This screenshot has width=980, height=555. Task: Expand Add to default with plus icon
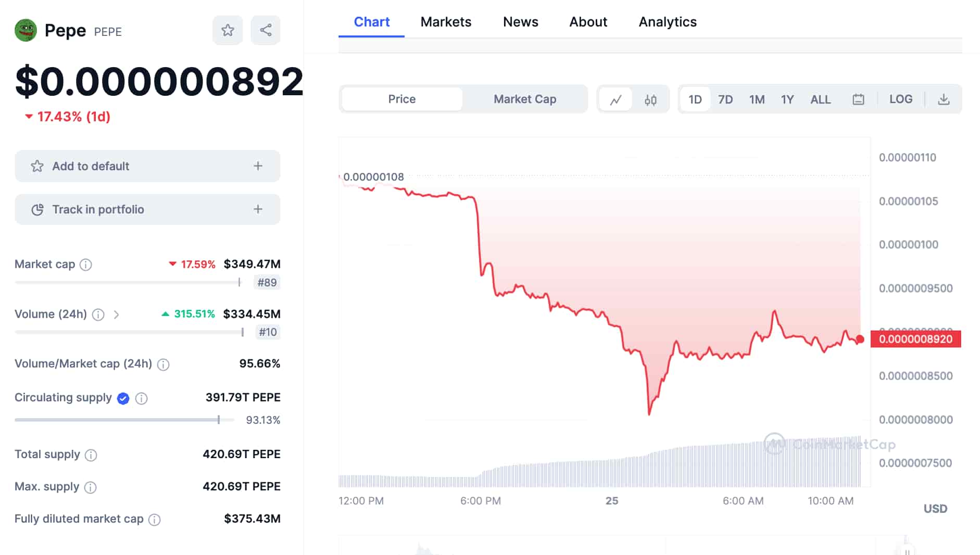(257, 166)
